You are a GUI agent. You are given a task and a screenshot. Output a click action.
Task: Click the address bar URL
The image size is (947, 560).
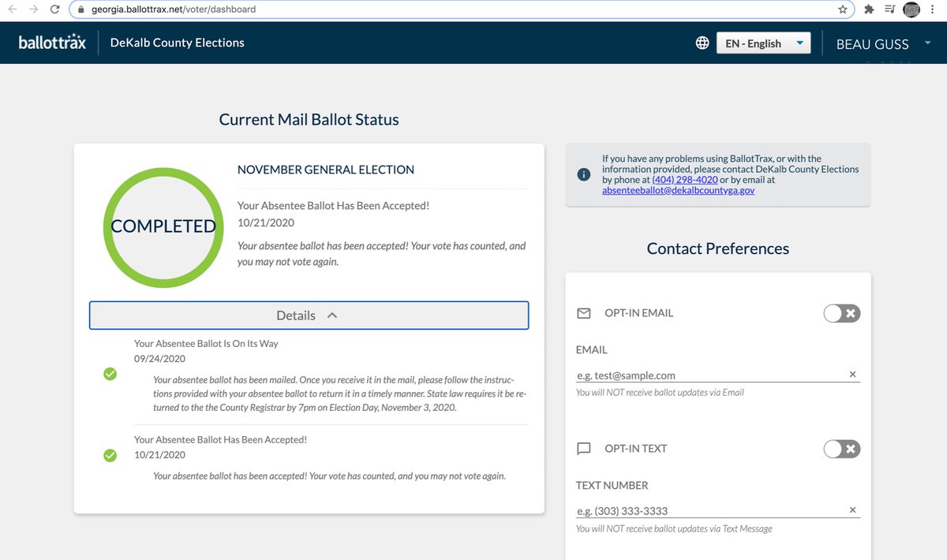[x=175, y=9]
